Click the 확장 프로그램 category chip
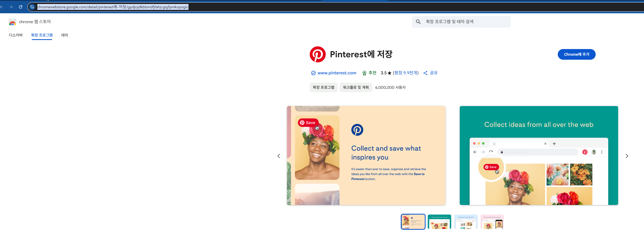The height and width of the screenshot is (242, 644). pos(324,87)
